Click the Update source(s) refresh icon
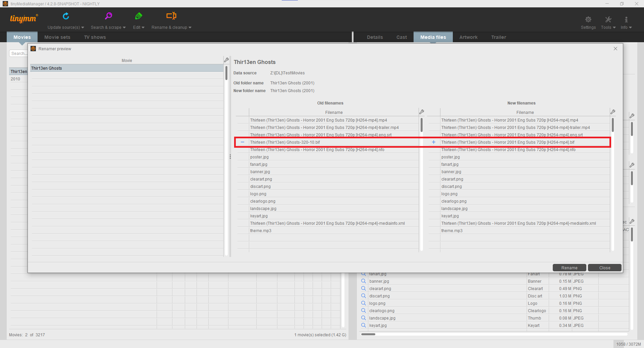Image resolution: width=644 pixels, height=348 pixels. point(66,15)
